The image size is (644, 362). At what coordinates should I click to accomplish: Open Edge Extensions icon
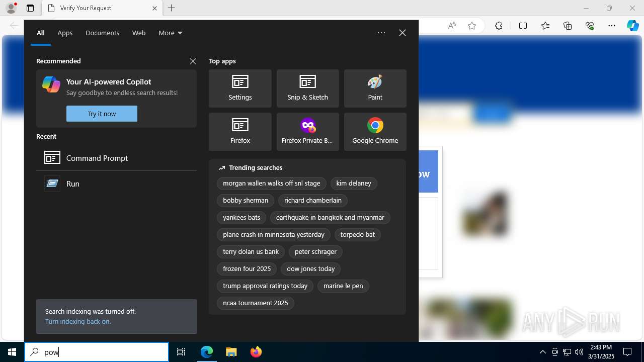499,26
